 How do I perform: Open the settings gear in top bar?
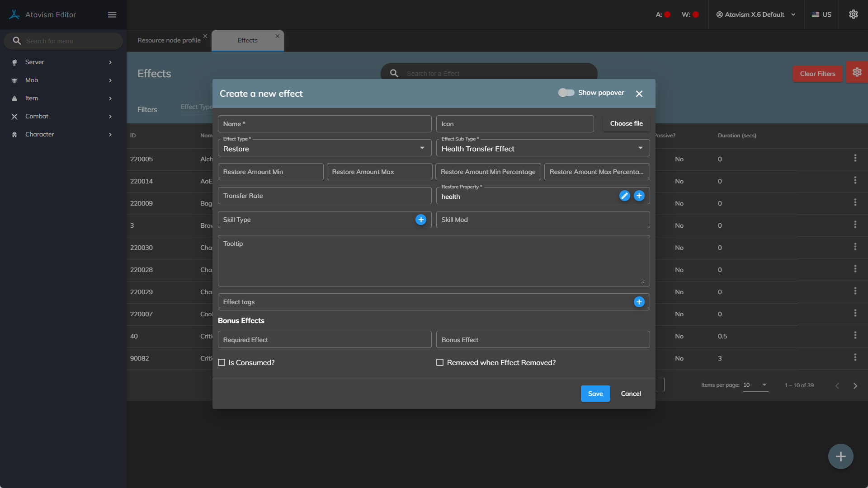pyautogui.click(x=853, y=14)
